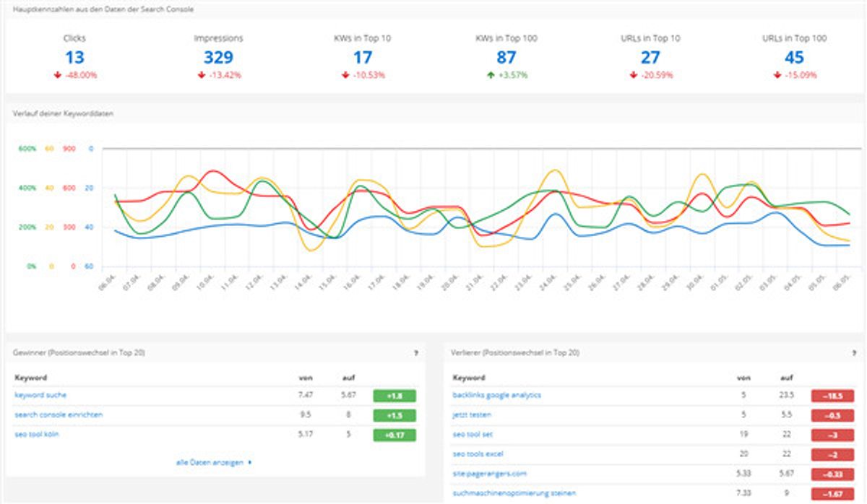
Task: Click the green +1.8 change badge
Action: pos(394,396)
